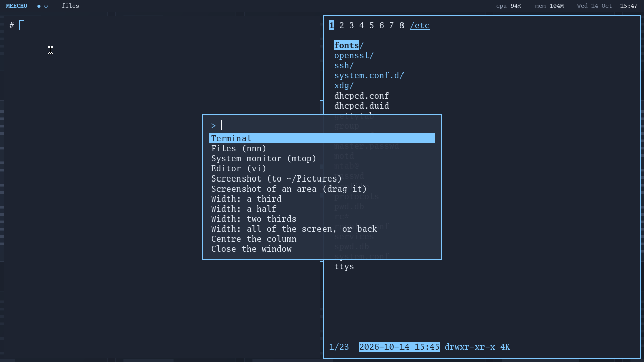This screenshot has height=362, width=644.
Task: Switch to nnn context tab 2
Action: (x=342, y=26)
